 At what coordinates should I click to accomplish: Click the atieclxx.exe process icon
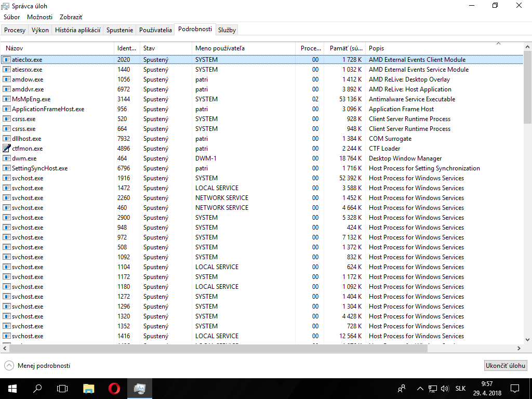click(x=6, y=60)
